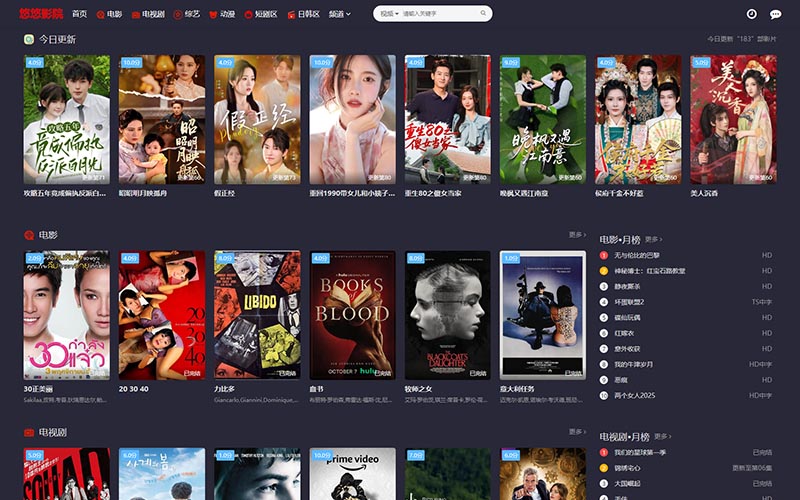The image size is (800, 500).
Task: Click title text 候府千金不好惹
Action: [x=619, y=193]
